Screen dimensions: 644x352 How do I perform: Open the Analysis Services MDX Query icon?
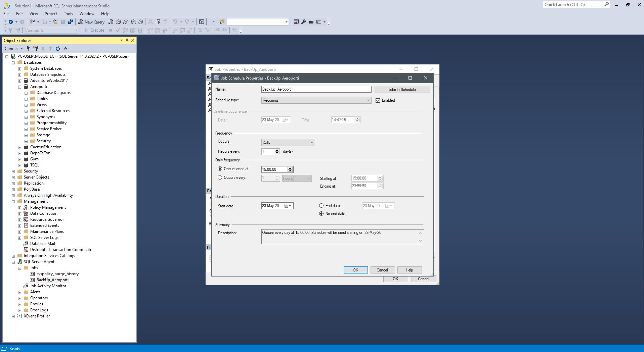click(118, 22)
